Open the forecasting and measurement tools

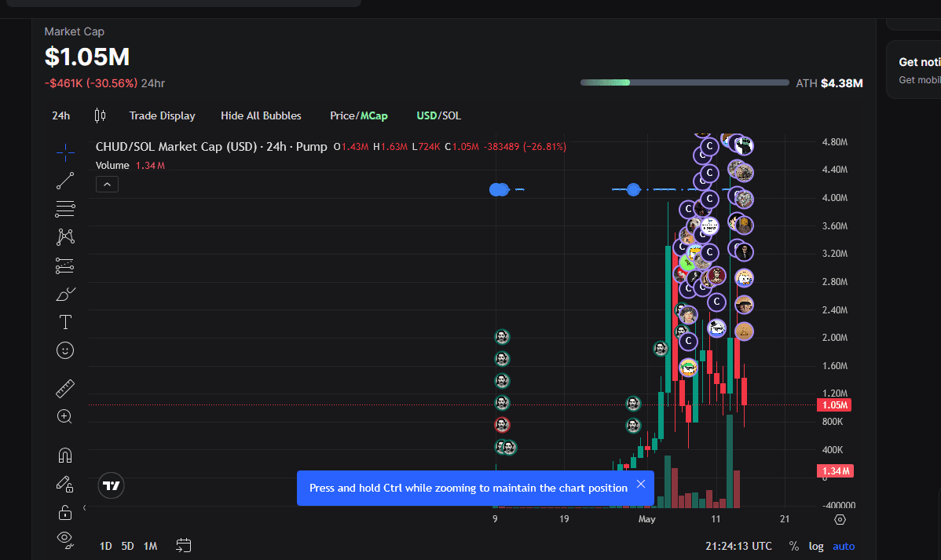[65, 265]
